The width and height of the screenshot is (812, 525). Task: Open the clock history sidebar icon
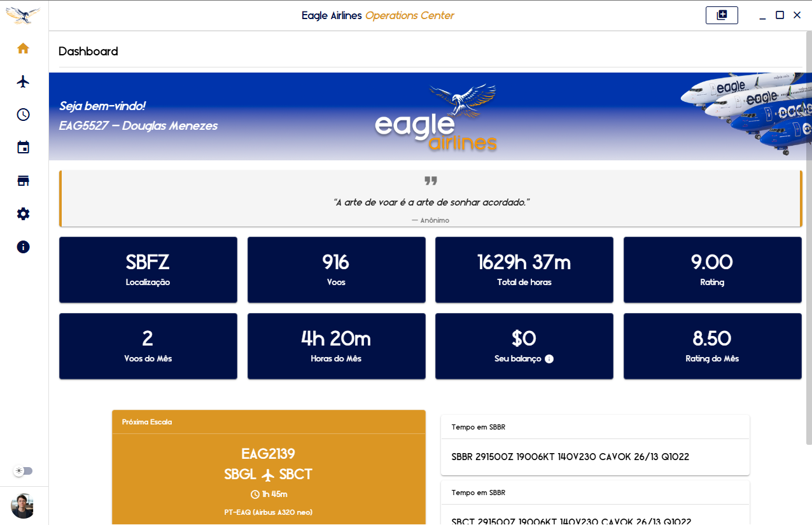click(24, 115)
